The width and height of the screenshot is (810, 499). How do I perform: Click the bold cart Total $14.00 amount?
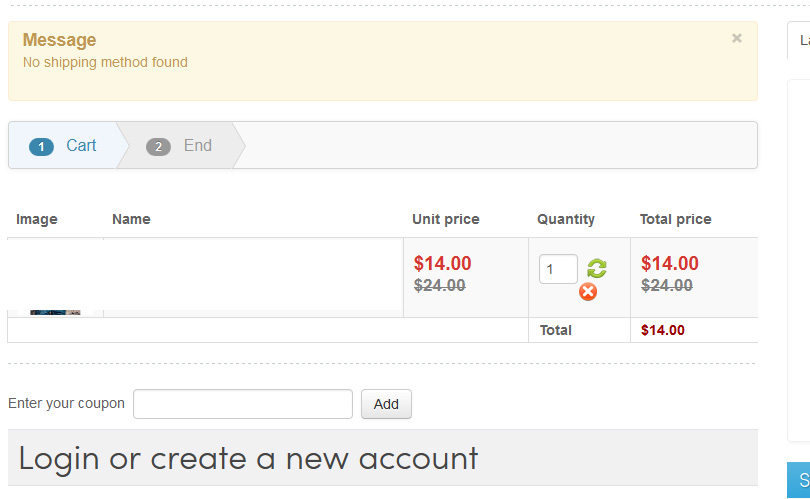click(663, 330)
